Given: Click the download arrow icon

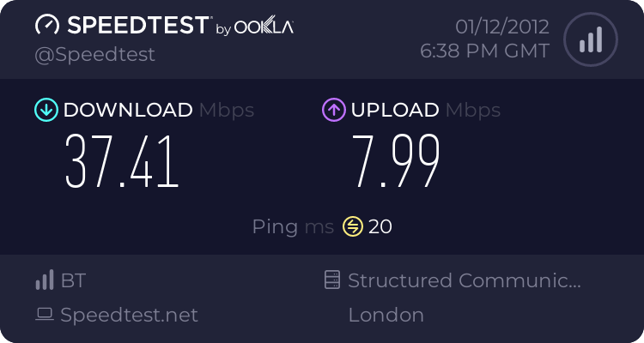Looking at the screenshot, I should pos(46,110).
